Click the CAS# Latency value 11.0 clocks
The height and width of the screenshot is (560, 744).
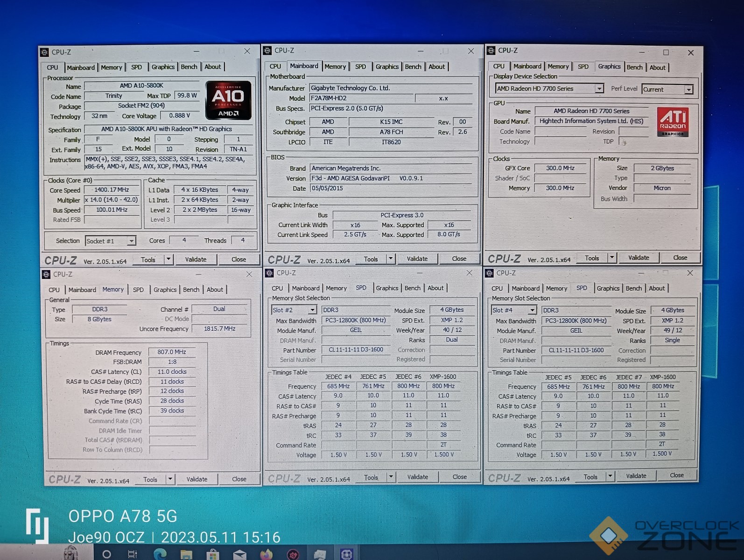[x=172, y=372]
